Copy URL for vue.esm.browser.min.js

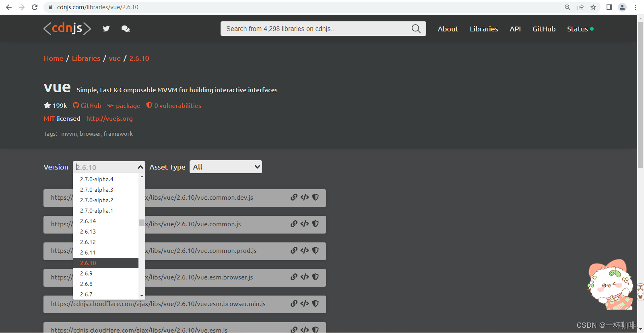coord(294,304)
